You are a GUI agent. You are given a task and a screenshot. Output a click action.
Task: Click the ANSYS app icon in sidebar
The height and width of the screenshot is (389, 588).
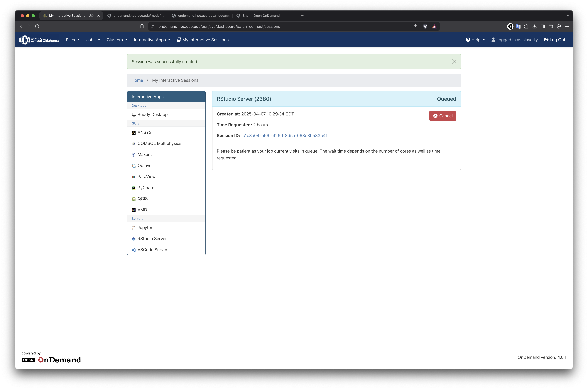point(134,132)
